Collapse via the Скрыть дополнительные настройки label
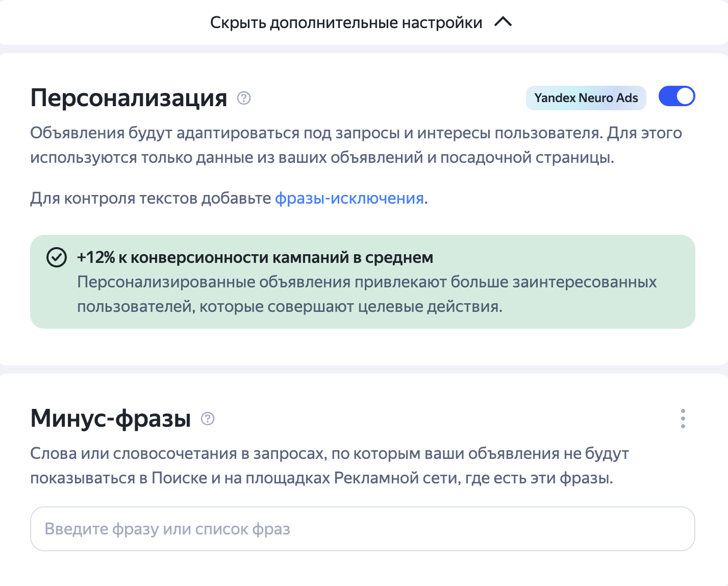The width and height of the screenshot is (728, 586). coord(346,22)
